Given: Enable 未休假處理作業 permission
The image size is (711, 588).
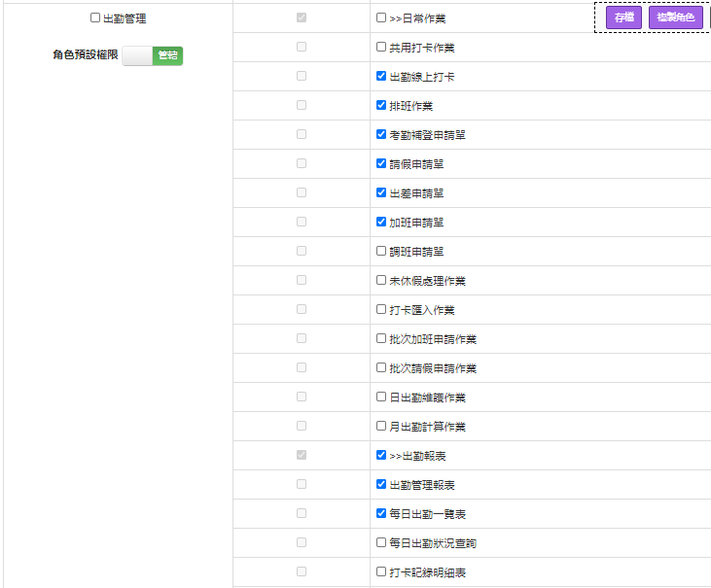Looking at the screenshot, I should (x=381, y=280).
